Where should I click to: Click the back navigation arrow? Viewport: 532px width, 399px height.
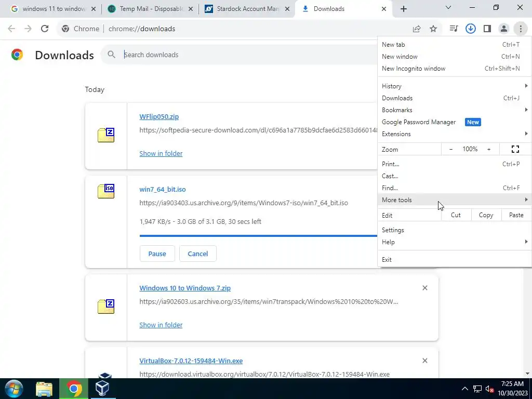tap(11, 29)
